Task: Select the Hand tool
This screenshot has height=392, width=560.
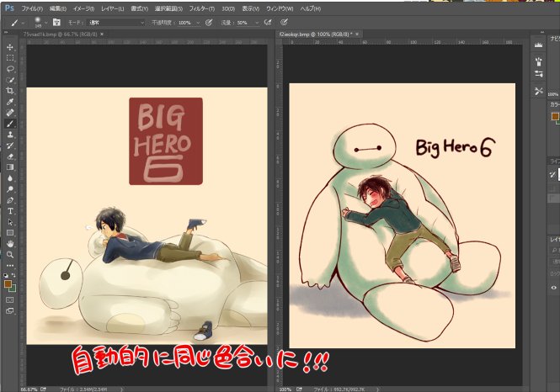Action: coord(10,244)
